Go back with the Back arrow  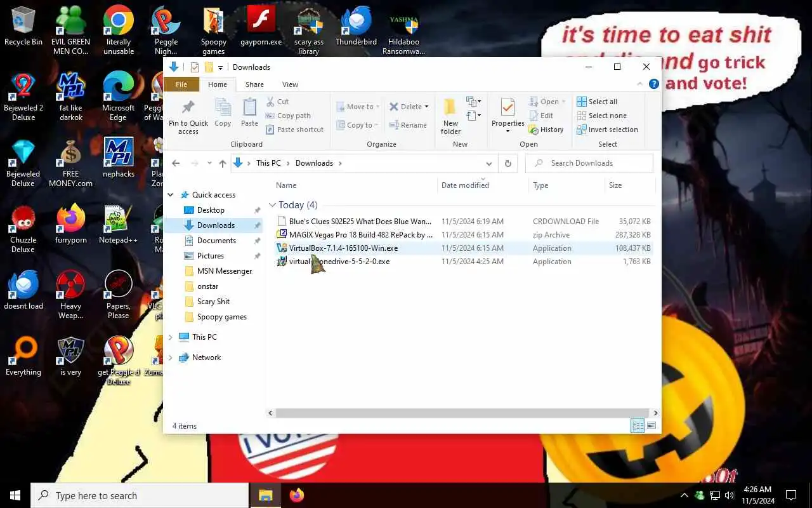[176, 163]
